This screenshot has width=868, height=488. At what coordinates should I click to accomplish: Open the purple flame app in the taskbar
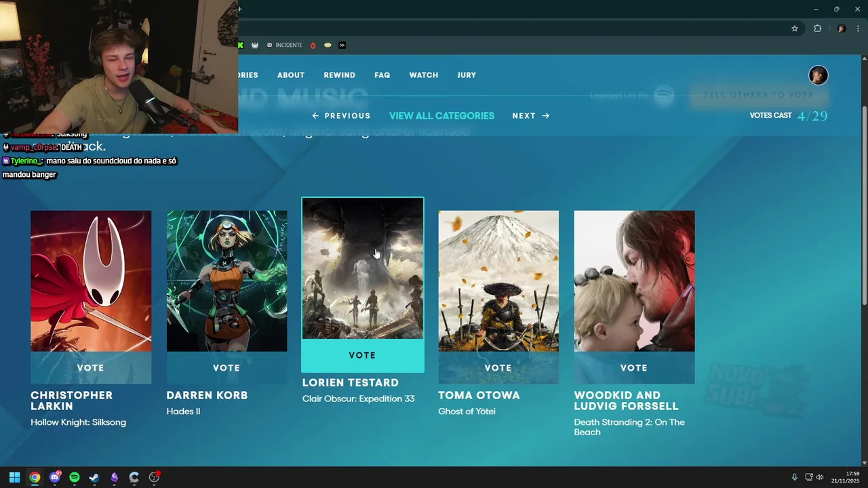coord(115,477)
